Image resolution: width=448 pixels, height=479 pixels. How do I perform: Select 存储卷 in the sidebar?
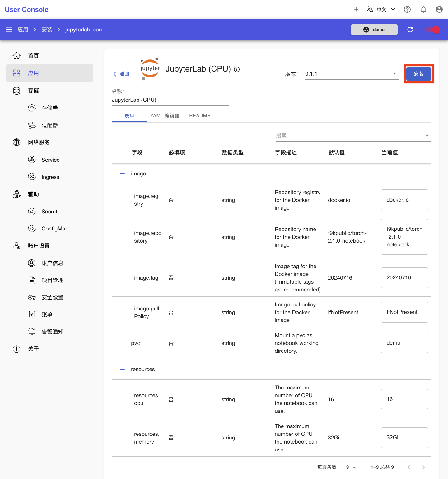pyautogui.click(x=50, y=108)
